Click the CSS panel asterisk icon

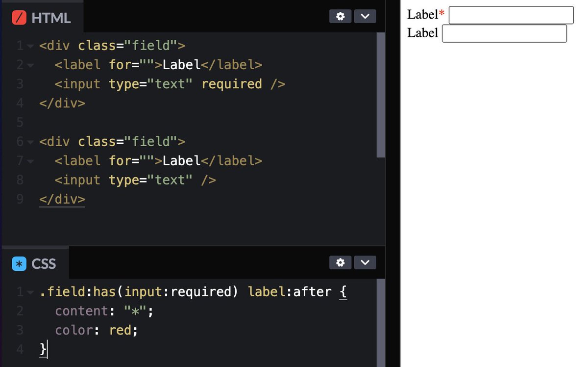point(19,263)
